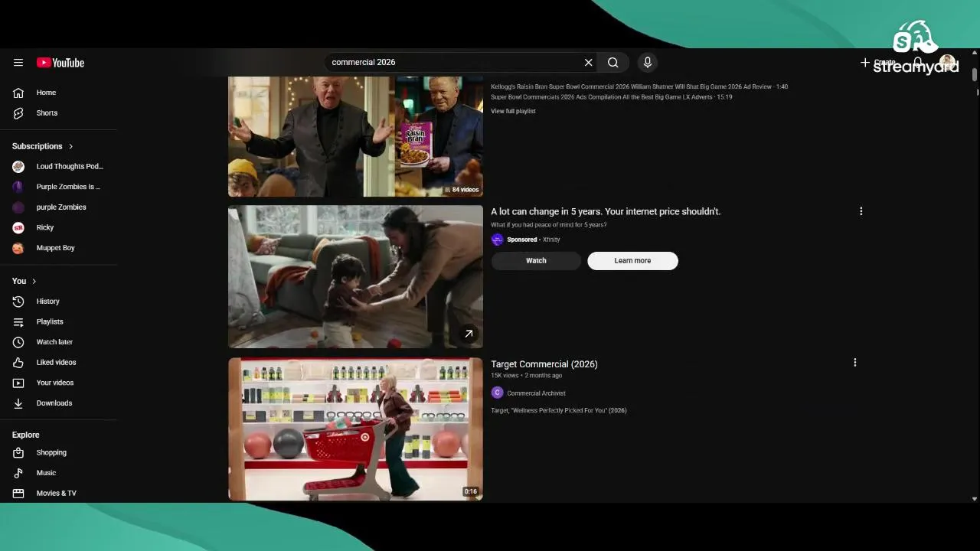This screenshot has width=980, height=551.
Task: Click the Liked videos thumbs-up icon
Action: point(18,363)
